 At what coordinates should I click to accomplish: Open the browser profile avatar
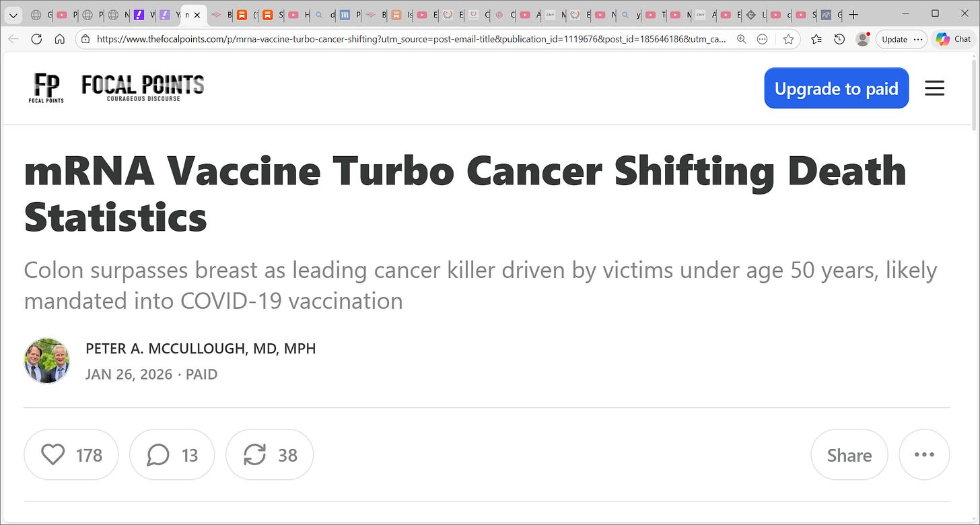tap(862, 39)
